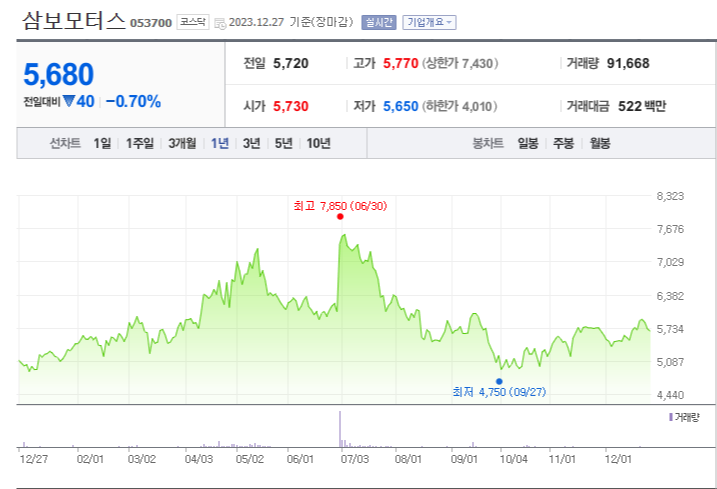The image size is (717, 489).
Task: Open the 기업개요 dropdown
Action: click(x=429, y=22)
